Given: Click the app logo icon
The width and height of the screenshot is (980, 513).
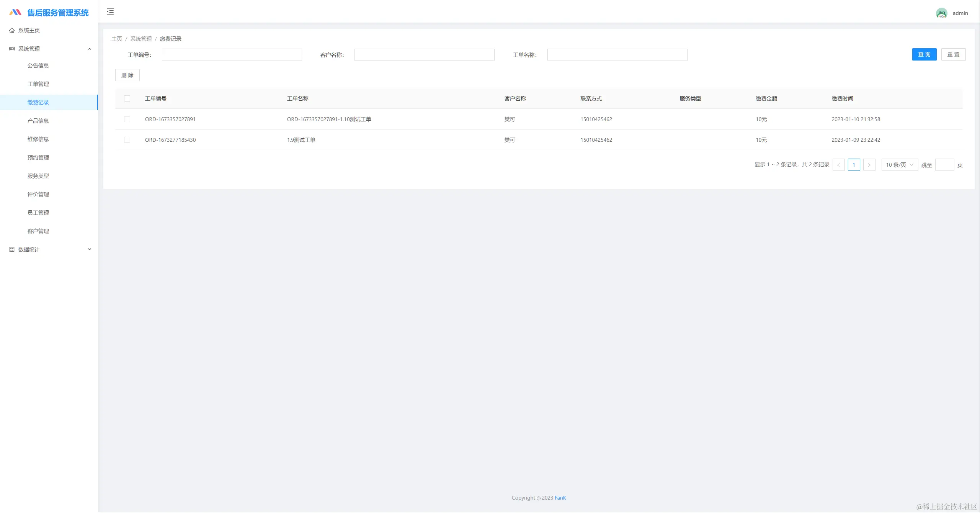Looking at the screenshot, I should coord(15,12).
